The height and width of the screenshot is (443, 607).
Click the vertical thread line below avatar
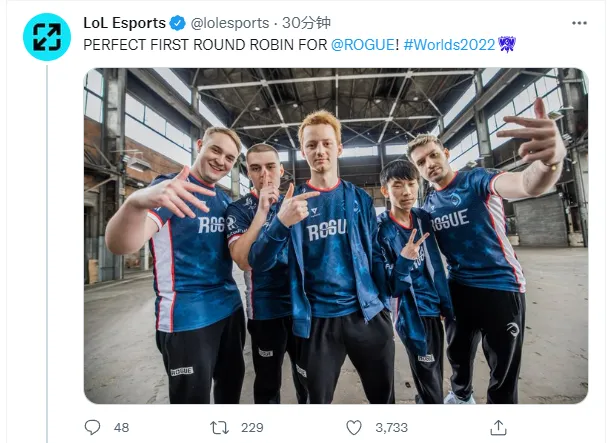click(47, 254)
